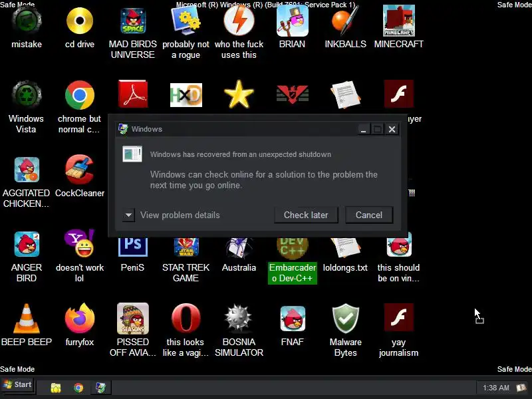The width and height of the screenshot is (532, 399).
Task: Select the Windows dialog taskbar button
Action: (100, 388)
